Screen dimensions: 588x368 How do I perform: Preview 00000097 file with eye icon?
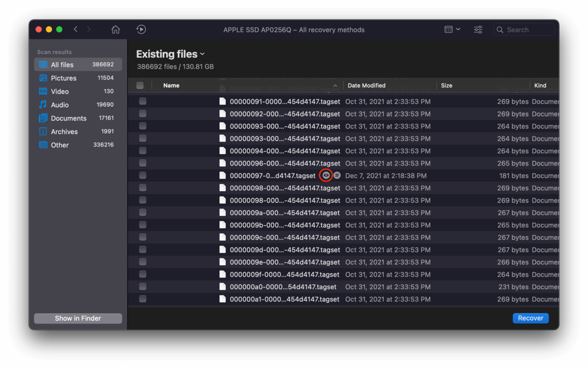326,175
